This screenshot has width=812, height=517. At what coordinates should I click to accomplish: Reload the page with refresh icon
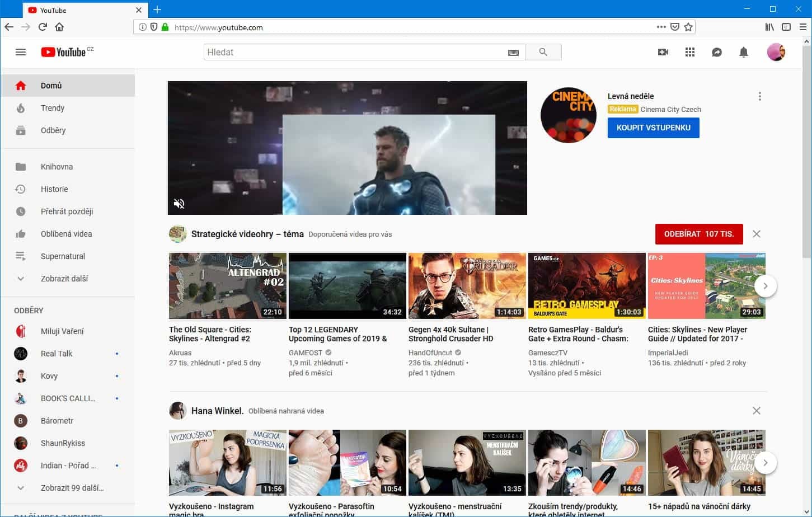43,27
